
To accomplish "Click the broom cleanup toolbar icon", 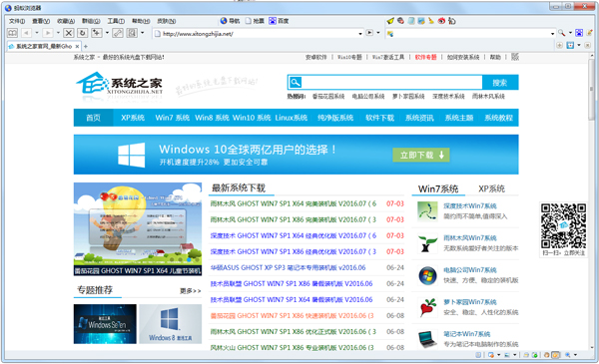I will point(431,21).
